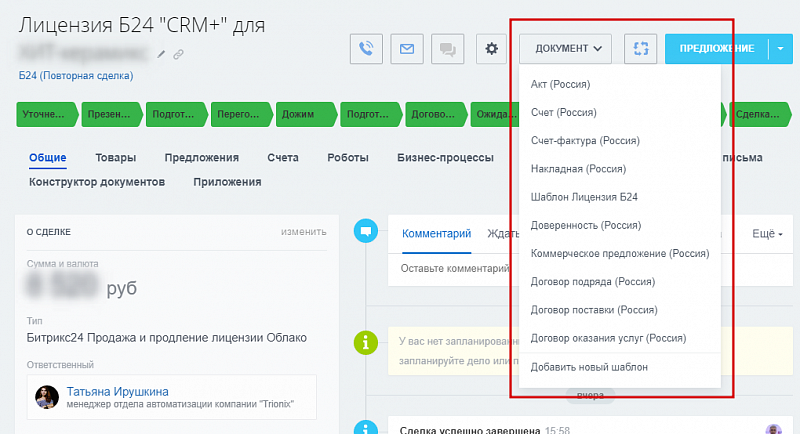Viewport: 800px width, 434px height.
Task: Click the sync arrows icon button
Action: [640, 49]
